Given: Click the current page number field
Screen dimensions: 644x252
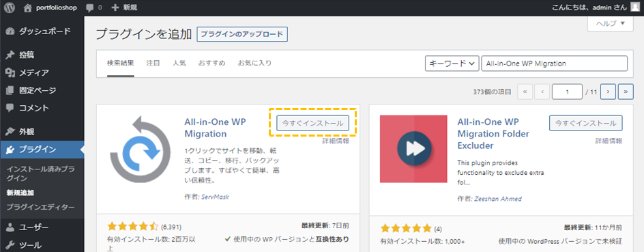Looking at the screenshot, I should coord(567,92).
